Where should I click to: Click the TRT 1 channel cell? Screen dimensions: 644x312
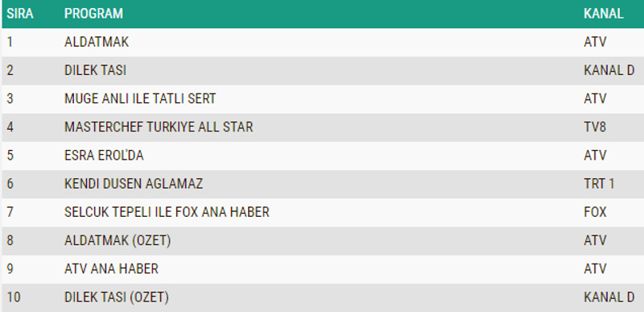click(599, 184)
